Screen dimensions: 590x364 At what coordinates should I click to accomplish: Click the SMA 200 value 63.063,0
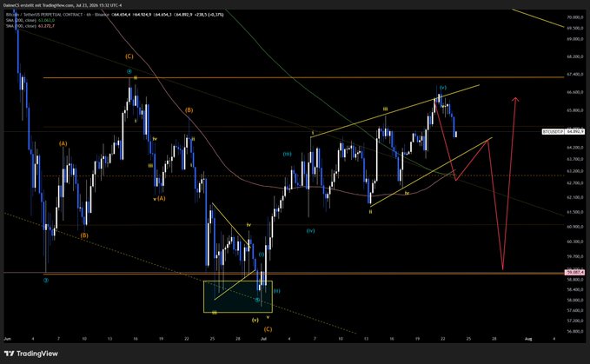pyautogui.click(x=47, y=20)
